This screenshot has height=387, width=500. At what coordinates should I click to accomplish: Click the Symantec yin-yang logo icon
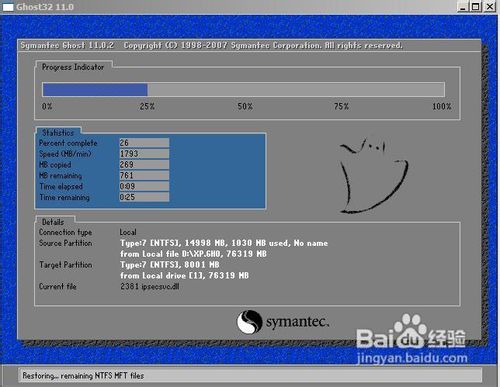click(x=249, y=322)
